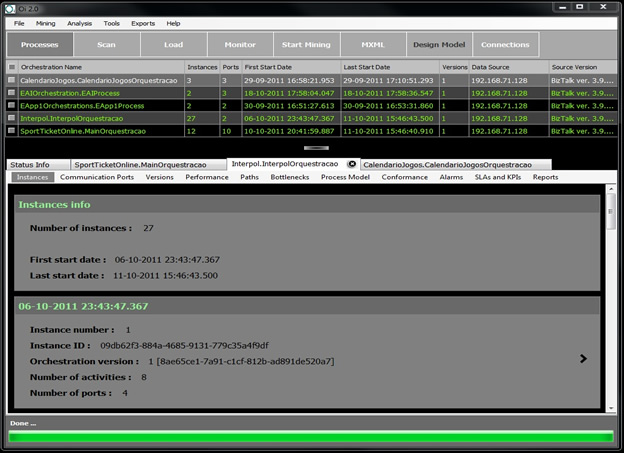Click the row icon beside EAIOrchestration.EAIProcess
This screenshot has height=453, width=624.
[12, 92]
